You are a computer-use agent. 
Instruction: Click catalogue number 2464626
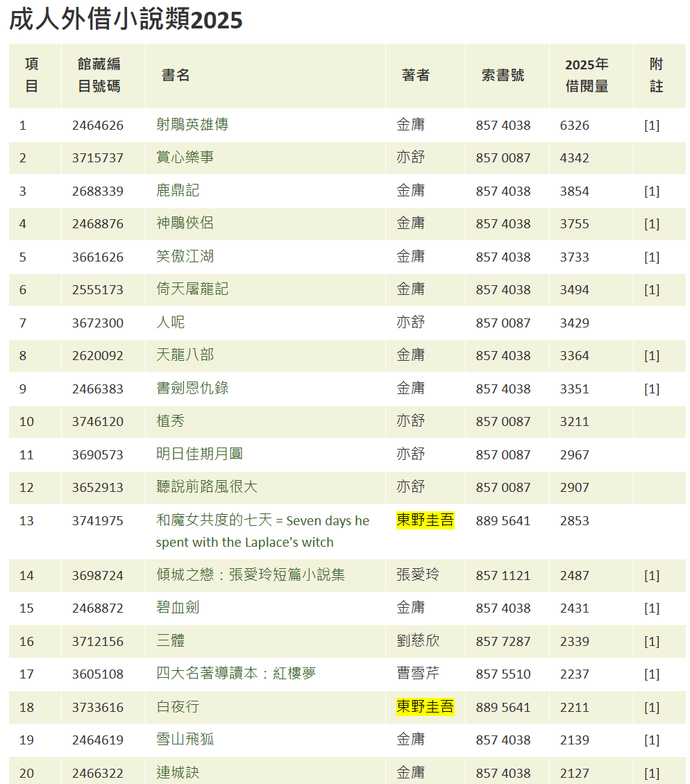(x=98, y=126)
